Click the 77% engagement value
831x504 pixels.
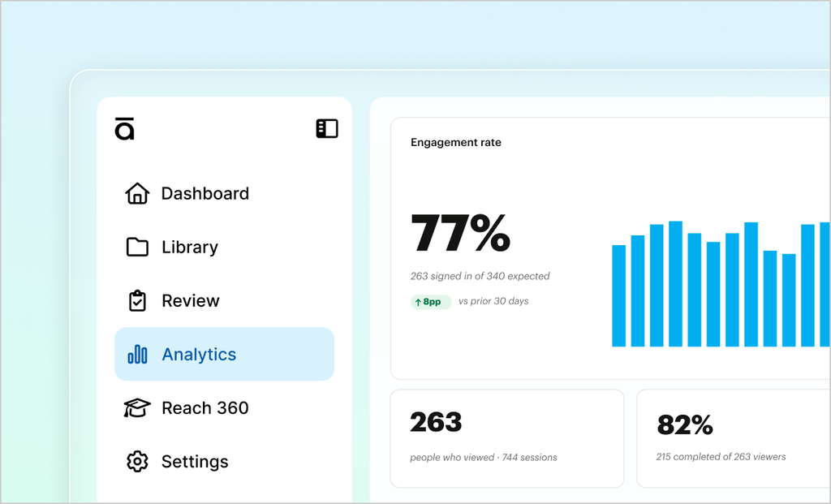point(461,233)
